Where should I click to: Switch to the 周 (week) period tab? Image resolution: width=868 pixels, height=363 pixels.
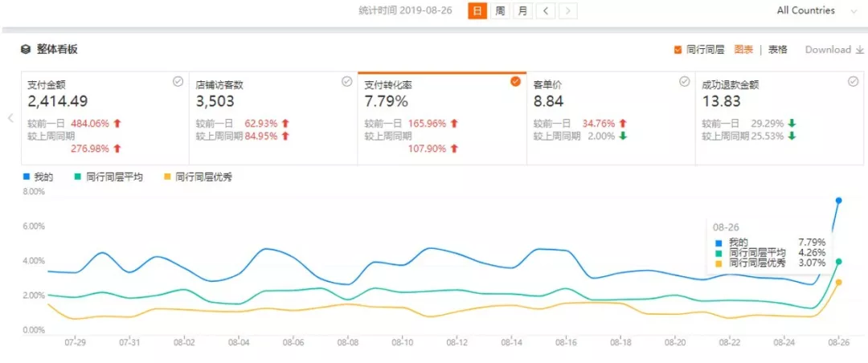pos(500,10)
